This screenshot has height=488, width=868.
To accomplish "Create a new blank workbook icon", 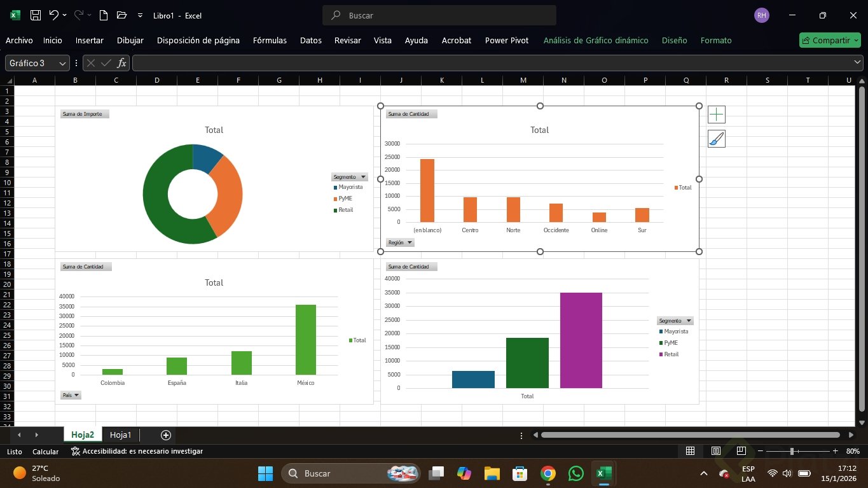I will (104, 15).
